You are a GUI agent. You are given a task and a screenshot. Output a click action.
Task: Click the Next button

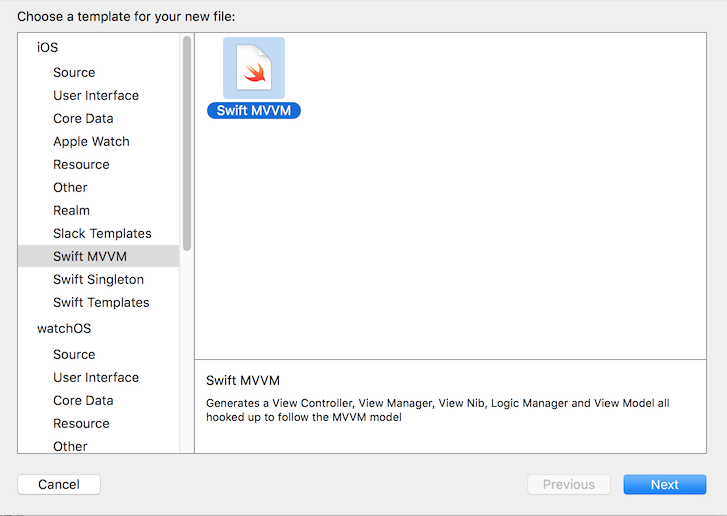click(665, 484)
